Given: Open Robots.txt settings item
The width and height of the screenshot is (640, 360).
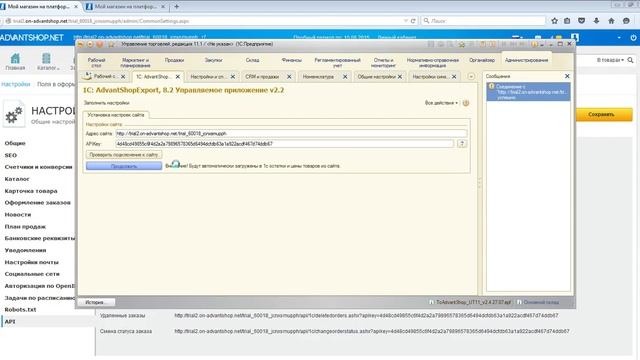Looking at the screenshot, I should (20, 309).
